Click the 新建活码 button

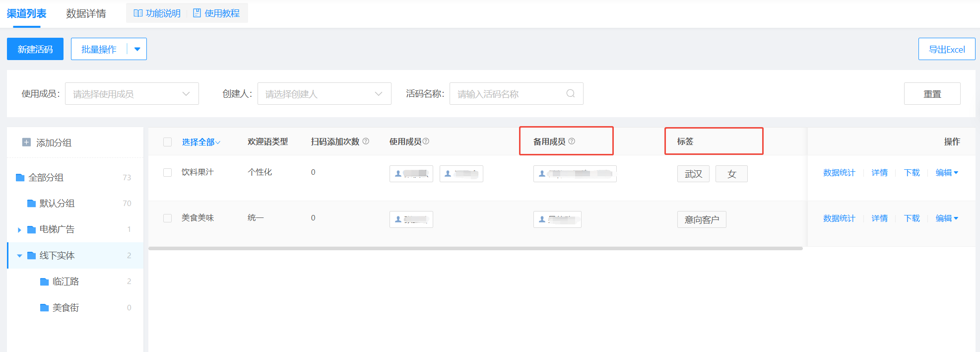tap(35, 49)
